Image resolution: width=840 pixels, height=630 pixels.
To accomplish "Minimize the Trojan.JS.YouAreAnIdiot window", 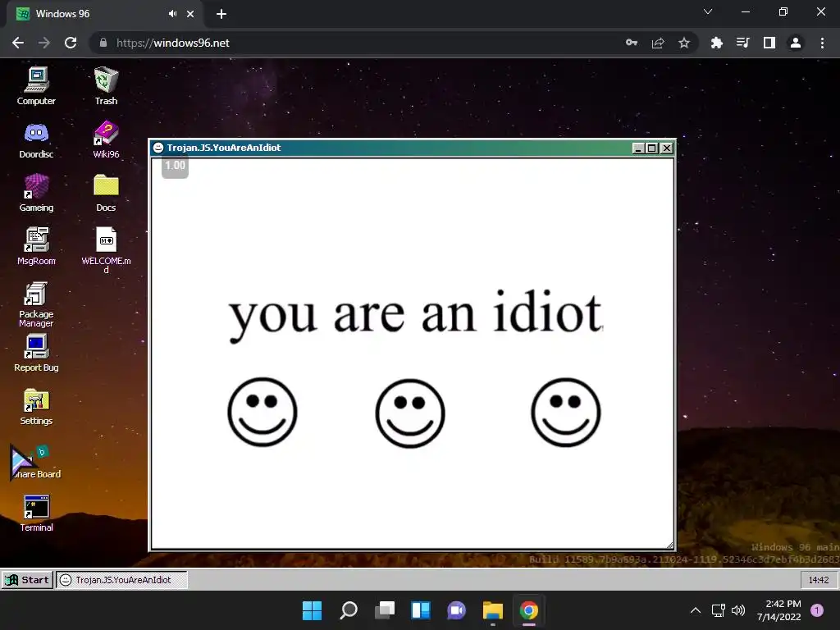I will 637,148.
